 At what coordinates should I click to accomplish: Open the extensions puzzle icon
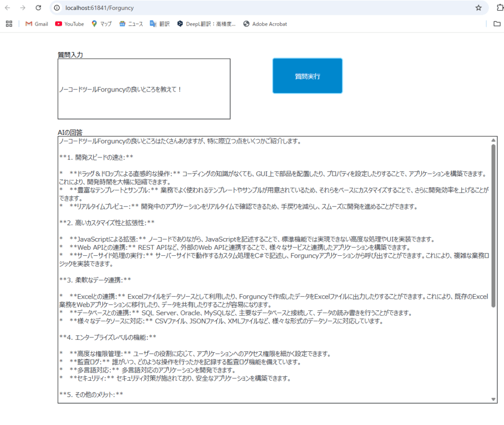tap(500, 8)
